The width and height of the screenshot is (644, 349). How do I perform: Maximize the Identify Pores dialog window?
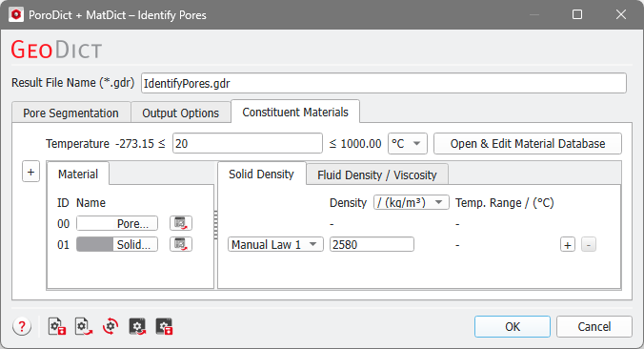(x=577, y=15)
